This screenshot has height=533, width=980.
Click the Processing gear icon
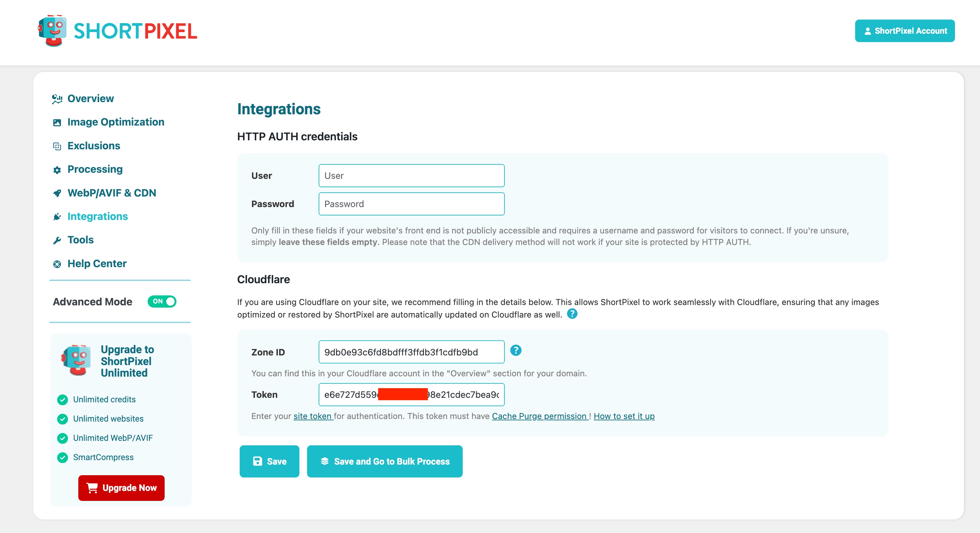pyautogui.click(x=57, y=170)
